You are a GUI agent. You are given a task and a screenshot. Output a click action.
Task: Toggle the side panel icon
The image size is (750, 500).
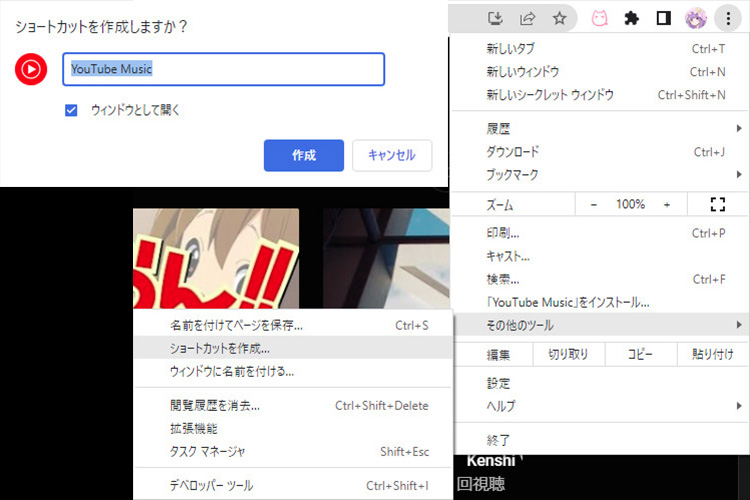(663, 18)
